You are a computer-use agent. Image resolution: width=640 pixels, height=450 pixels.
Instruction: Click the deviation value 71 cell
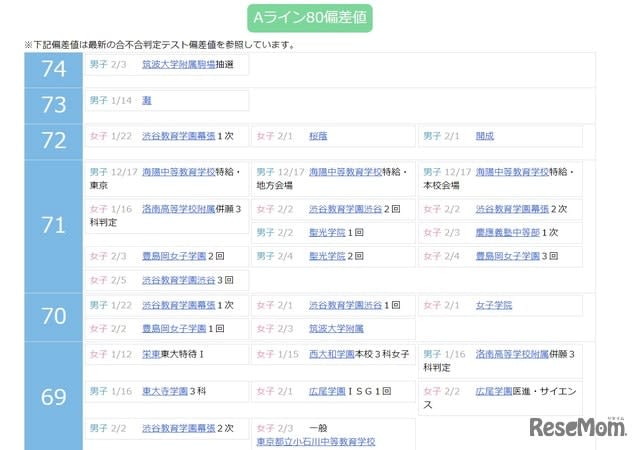pos(53,226)
